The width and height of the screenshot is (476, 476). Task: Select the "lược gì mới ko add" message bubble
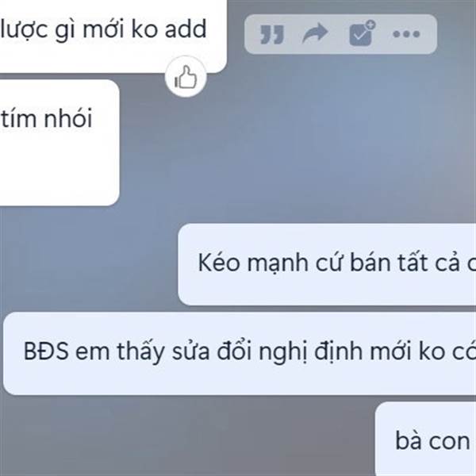[113, 36]
